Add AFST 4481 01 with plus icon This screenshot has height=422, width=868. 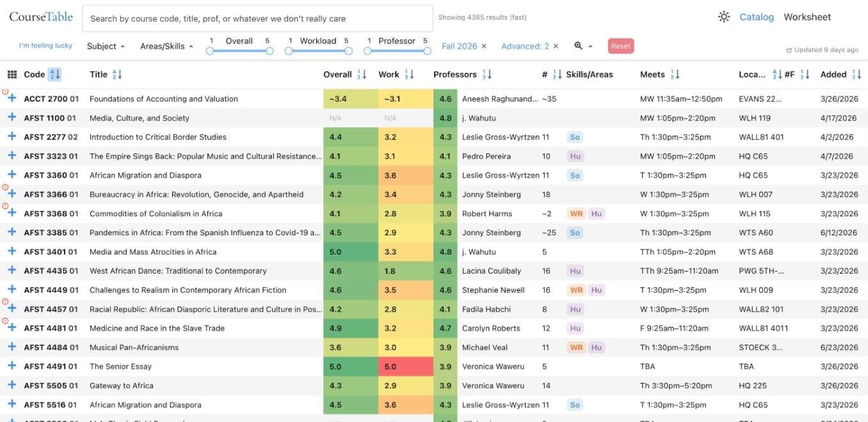point(12,328)
